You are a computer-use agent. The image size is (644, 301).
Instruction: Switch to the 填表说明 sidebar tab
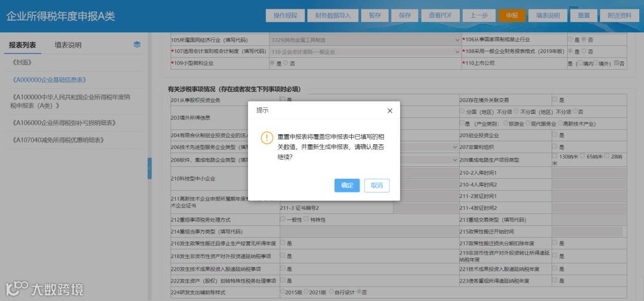tap(68, 45)
